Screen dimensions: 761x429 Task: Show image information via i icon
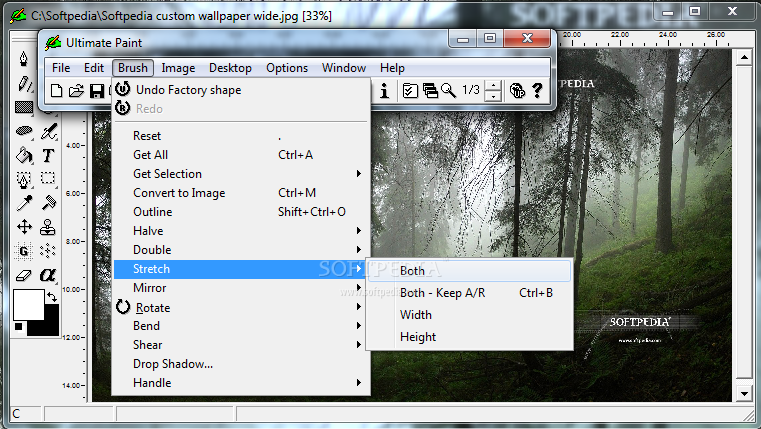(384, 91)
